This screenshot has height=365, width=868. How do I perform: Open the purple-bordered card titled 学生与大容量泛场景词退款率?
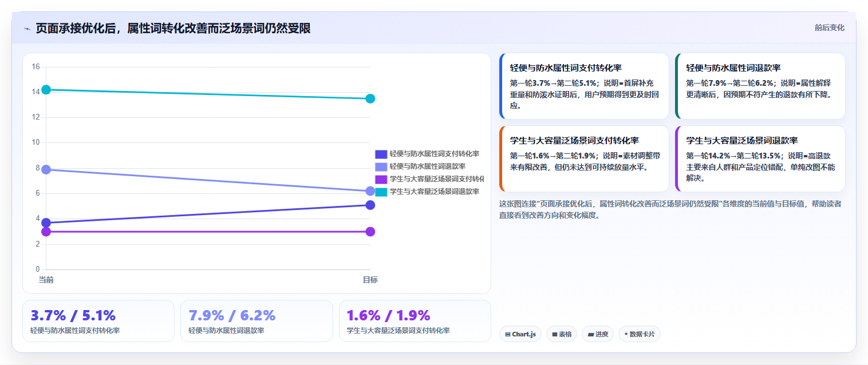click(x=760, y=158)
